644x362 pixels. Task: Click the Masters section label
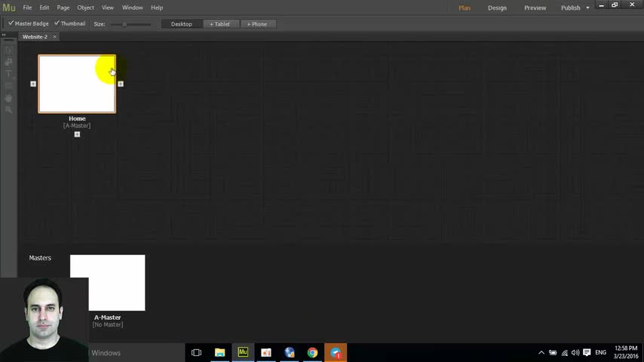40,258
